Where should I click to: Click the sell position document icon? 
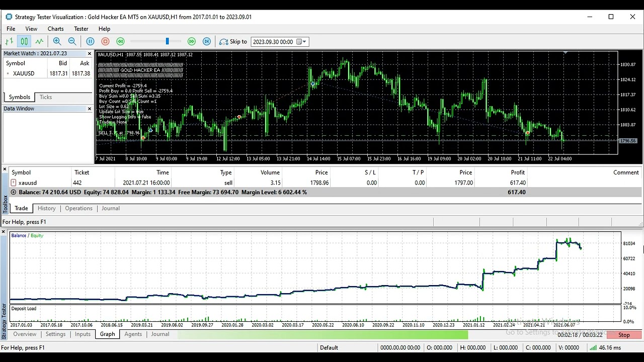pos(14,183)
